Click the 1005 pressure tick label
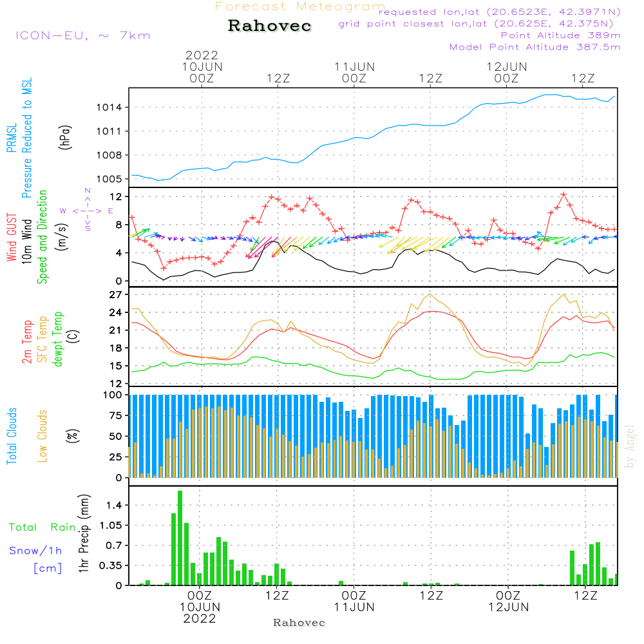644x644 pixels. (109, 179)
